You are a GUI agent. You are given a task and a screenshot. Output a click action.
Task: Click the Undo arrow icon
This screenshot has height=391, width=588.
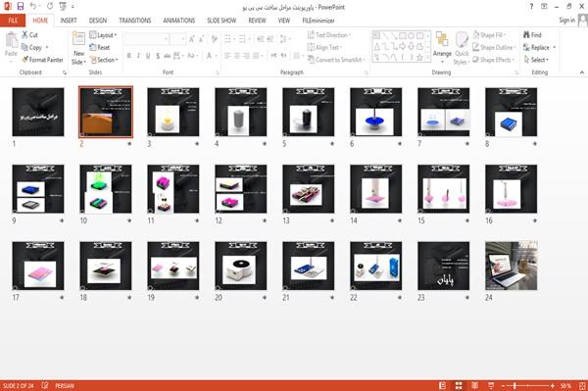click(33, 7)
